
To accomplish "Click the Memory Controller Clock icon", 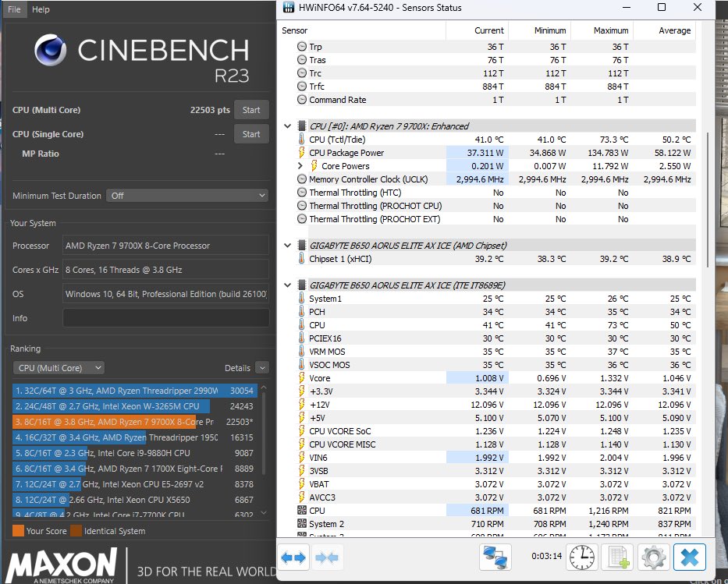I will point(302,179).
